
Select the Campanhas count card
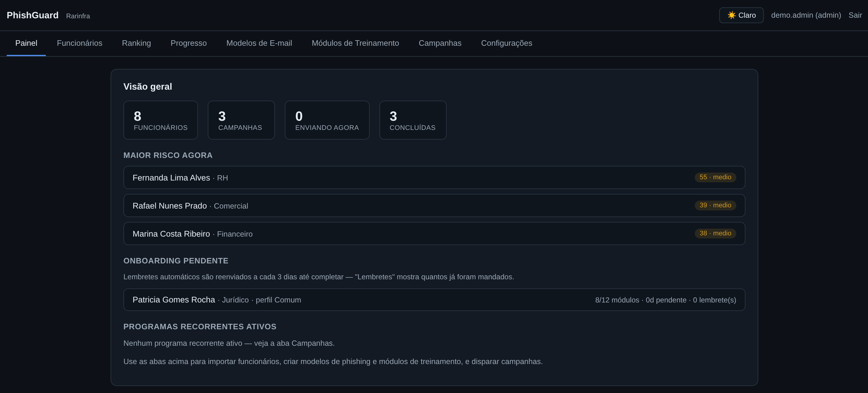click(241, 120)
